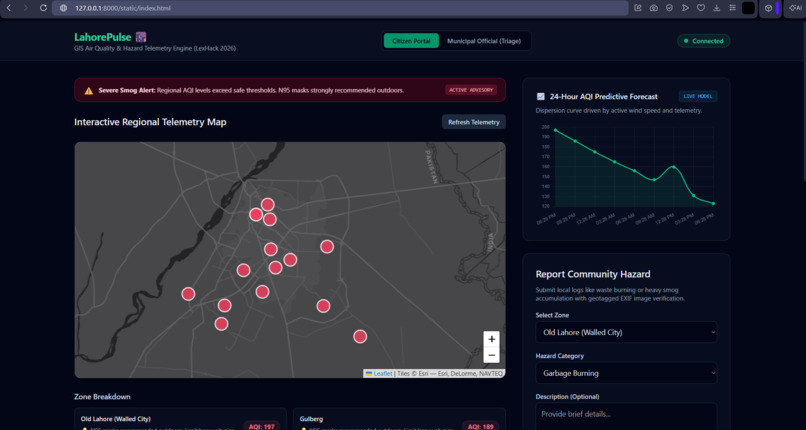Switch to Municipal Official (Triage) tab
Screen dimensions: 806x430
coord(484,41)
